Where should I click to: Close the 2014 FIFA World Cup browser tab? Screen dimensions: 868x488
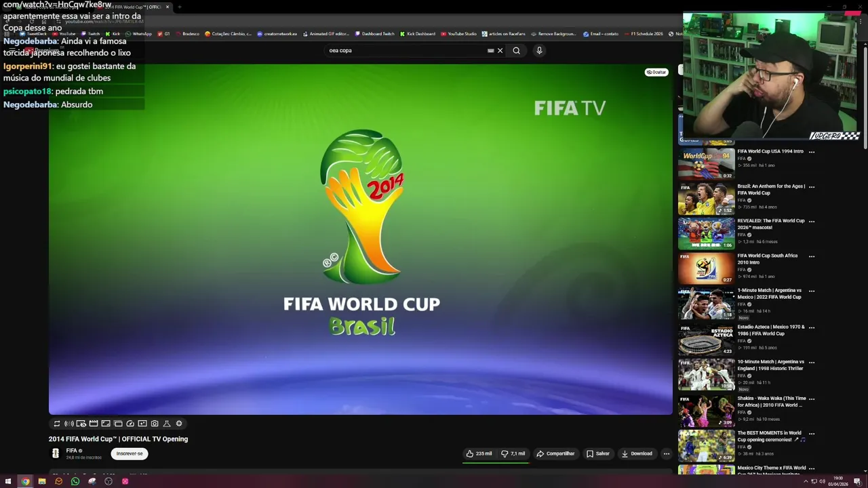pos(167,7)
